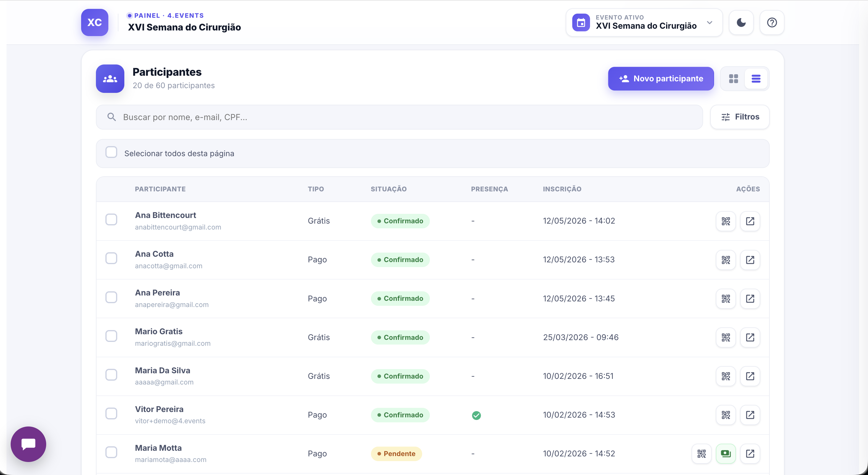Toggle dark mode with the moon icon
868x475 pixels.
click(741, 22)
